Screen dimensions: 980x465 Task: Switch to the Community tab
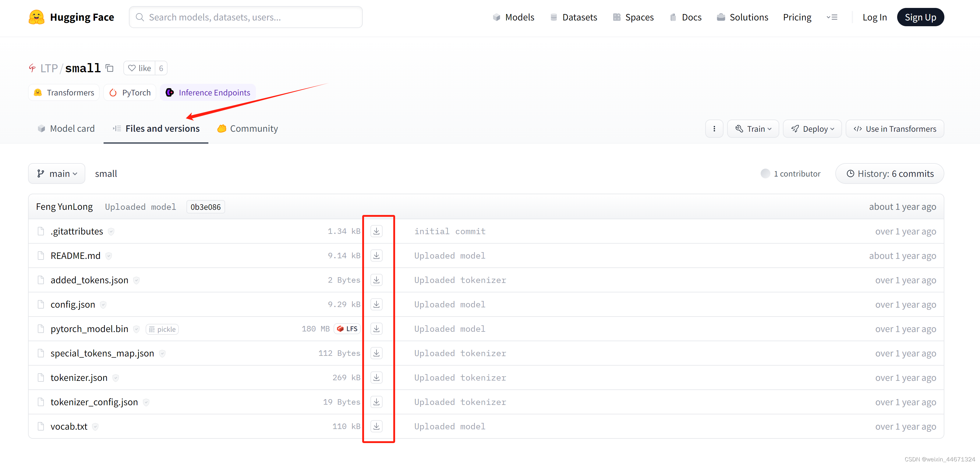[247, 128]
